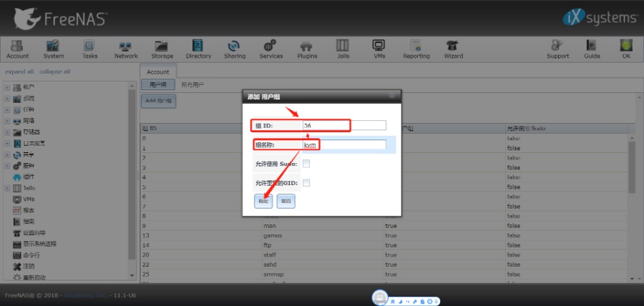Expand the 任务 tree node
644x306 pixels.
point(7,110)
